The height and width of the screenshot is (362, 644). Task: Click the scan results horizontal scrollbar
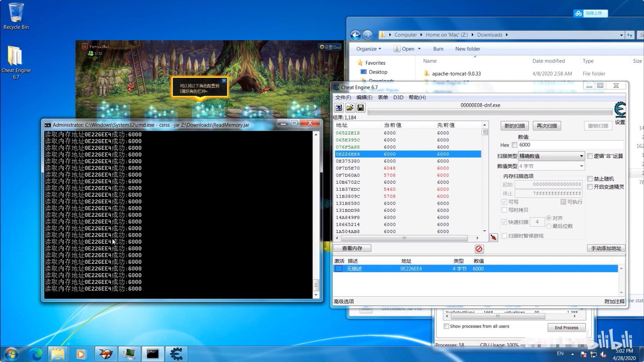(x=404, y=238)
